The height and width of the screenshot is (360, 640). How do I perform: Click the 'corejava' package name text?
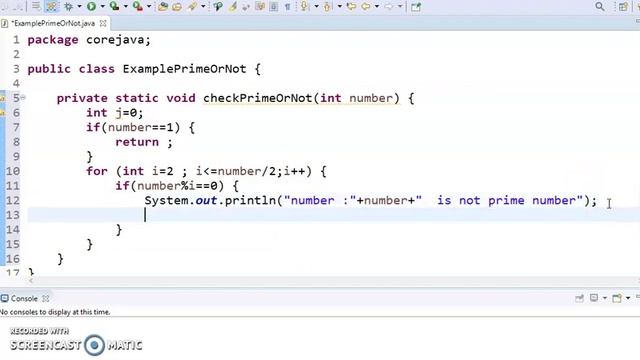(115, 40)
